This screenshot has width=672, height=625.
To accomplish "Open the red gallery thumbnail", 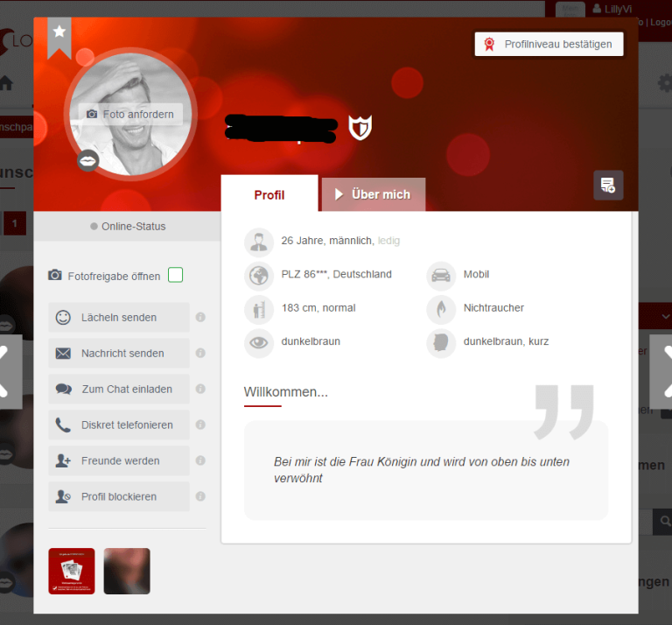I will point(72,571).
